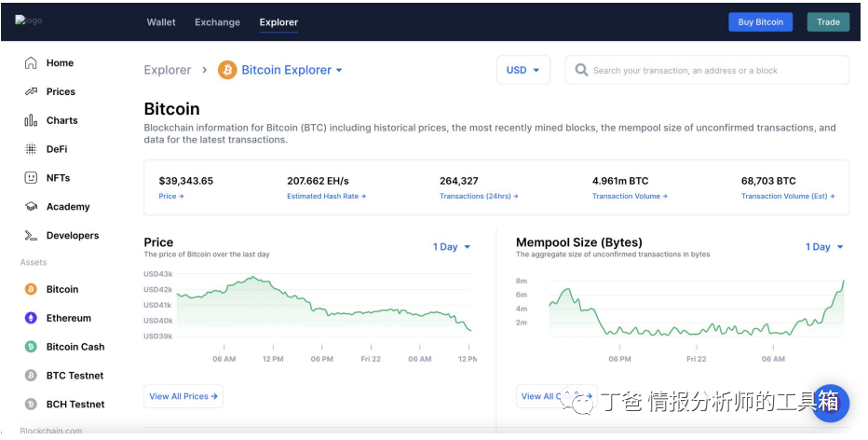Click the DeFi dotted grid icon
868x440 pixels.
pyautogui.click(x=31, y=149)
